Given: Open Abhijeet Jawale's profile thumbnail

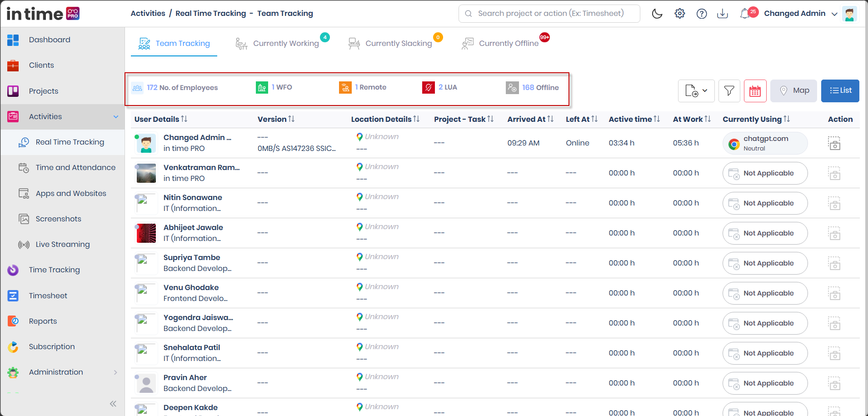Looking at the screenshot, I should point(146,233).
